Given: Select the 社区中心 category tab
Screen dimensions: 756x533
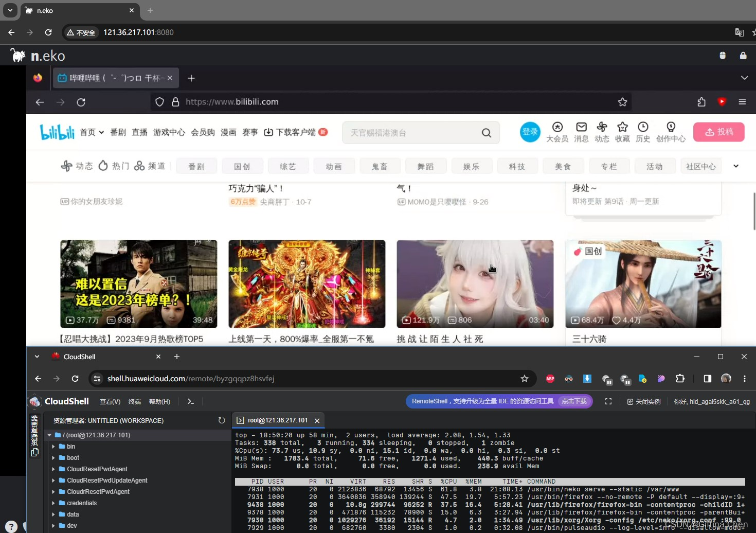Looking at the screenshot, I should [701, 166].
